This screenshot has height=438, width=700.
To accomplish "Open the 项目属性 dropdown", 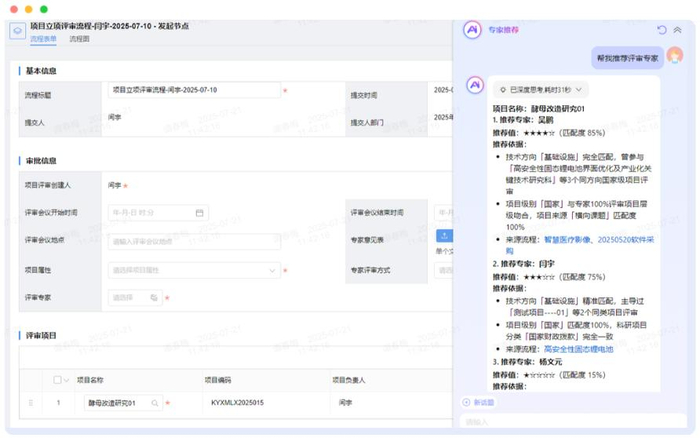I will tap(194, 270).
